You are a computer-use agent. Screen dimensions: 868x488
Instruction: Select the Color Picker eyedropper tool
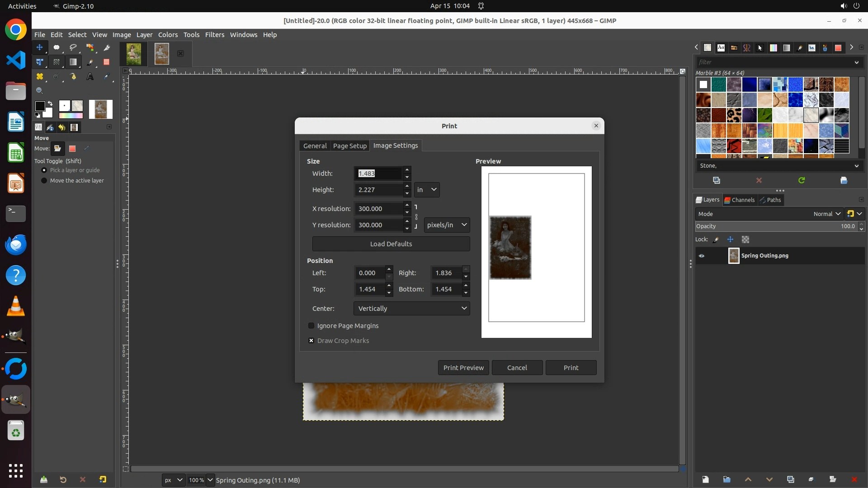click(x=107, y=77)
